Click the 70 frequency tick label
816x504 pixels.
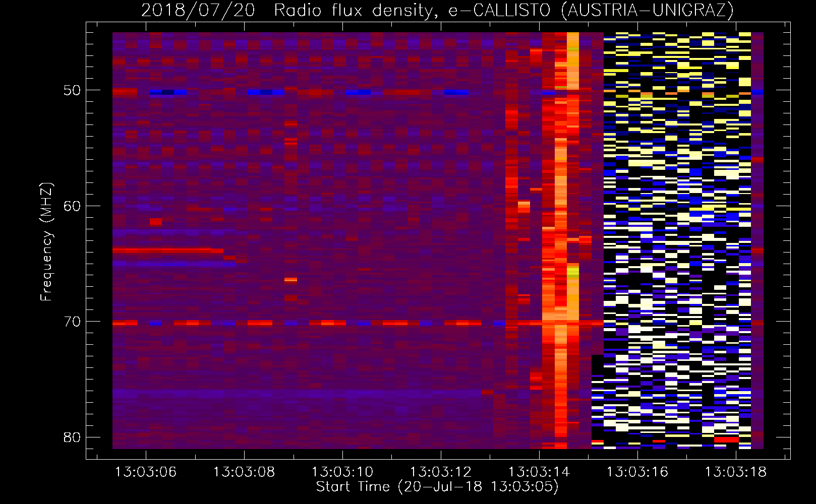point(72,322)
